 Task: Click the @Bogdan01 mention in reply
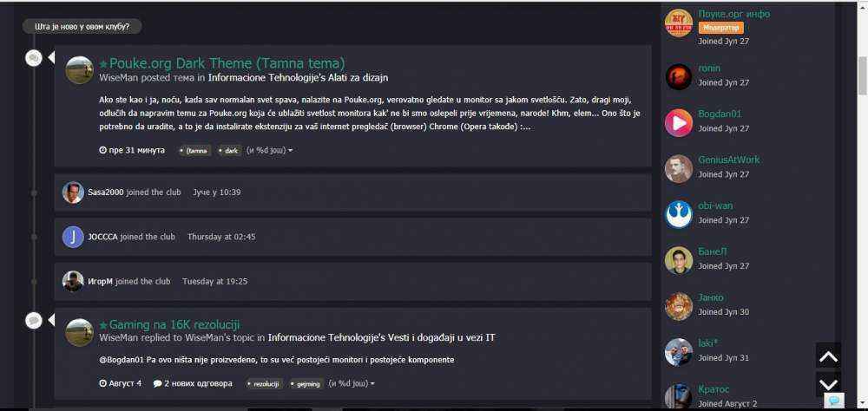tap(122, 360)
